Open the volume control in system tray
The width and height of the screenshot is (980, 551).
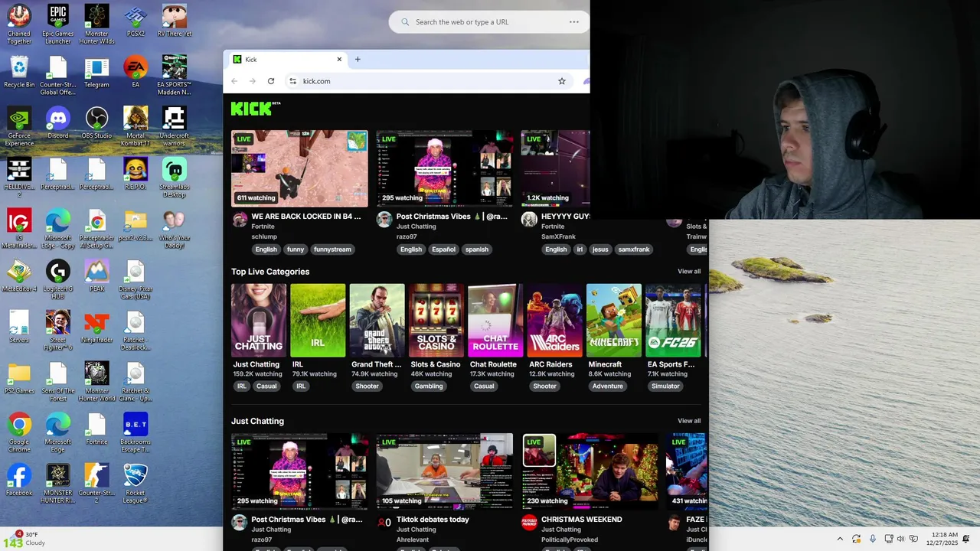pyautogui.click(x=900, y=539)
